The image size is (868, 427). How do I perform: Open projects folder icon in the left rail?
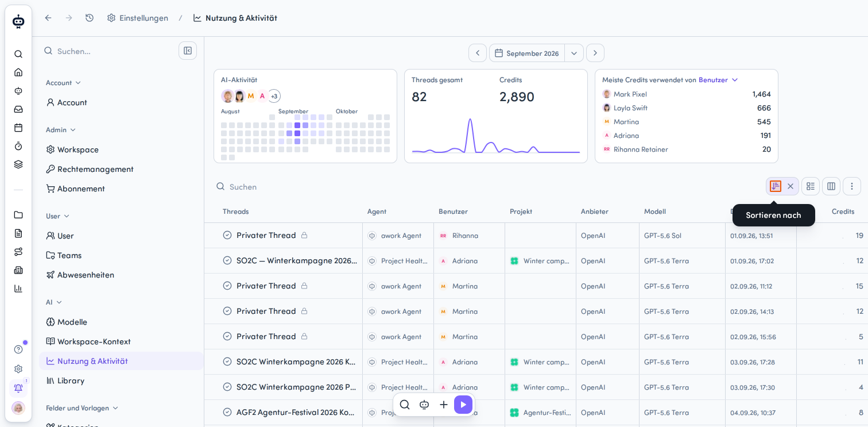(x=18, y=215)
